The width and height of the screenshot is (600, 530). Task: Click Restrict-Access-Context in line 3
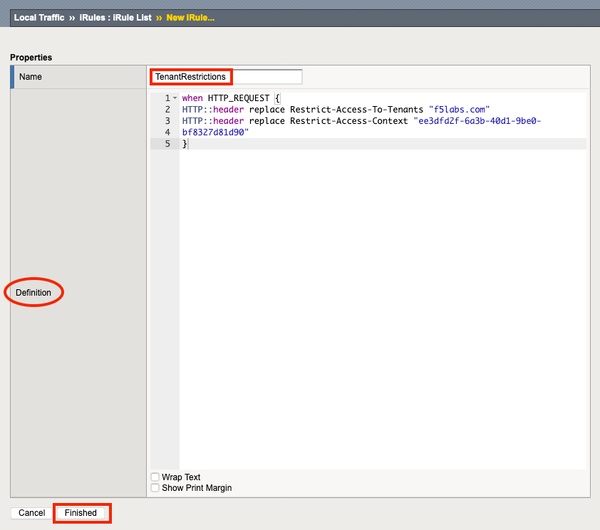337,120
